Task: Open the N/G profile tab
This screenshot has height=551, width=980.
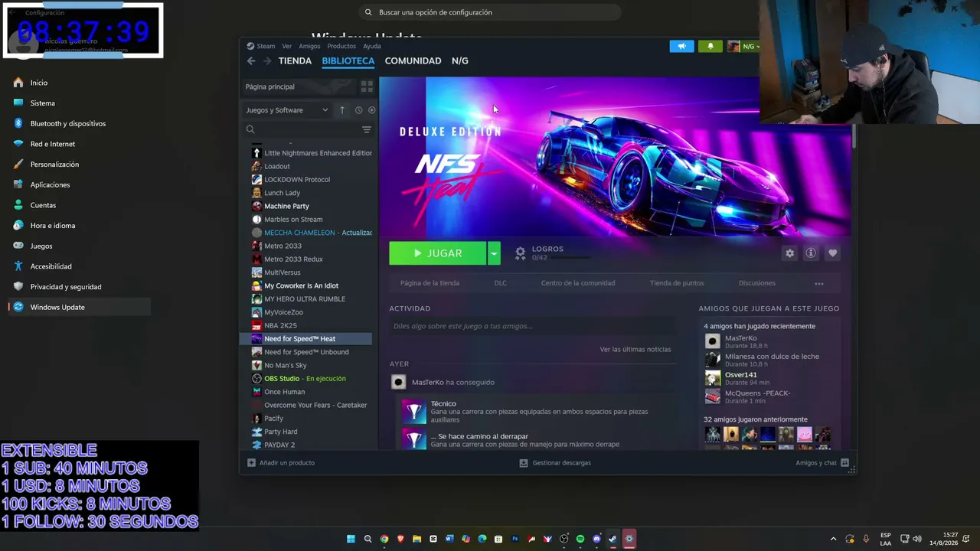Action: [460, 61]
